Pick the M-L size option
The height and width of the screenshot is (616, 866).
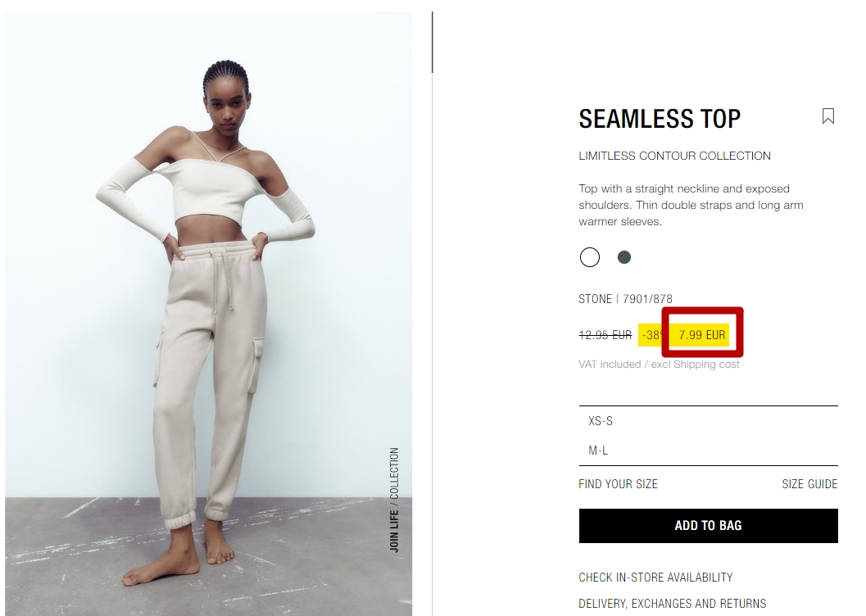click(708, 451)
